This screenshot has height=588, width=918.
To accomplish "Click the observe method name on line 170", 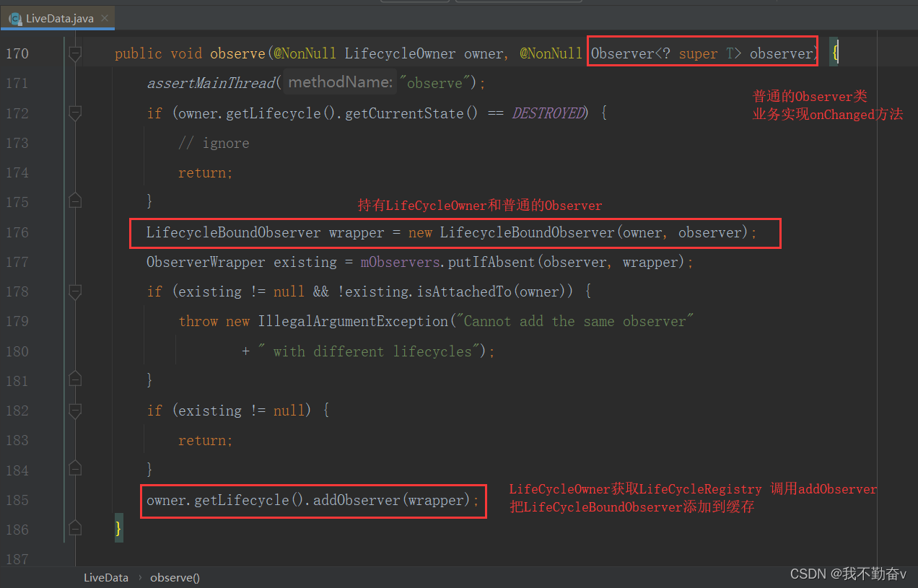I will coord(237,53).
